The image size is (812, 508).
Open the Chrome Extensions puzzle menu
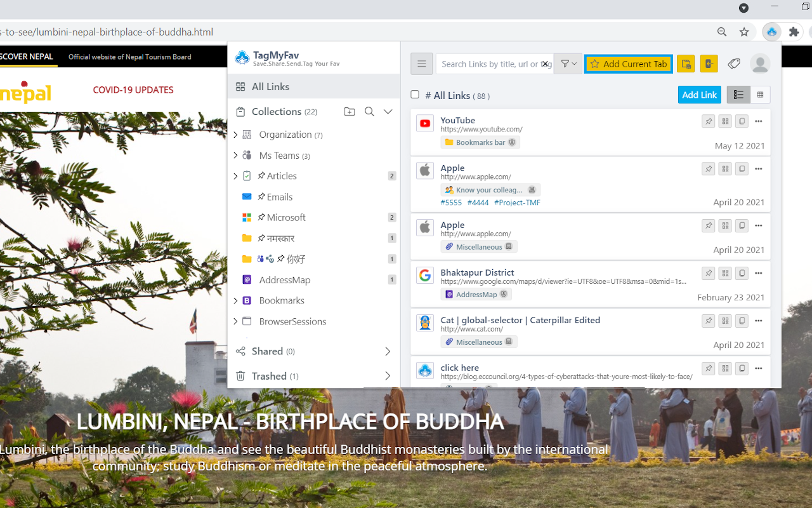(794, 32)
